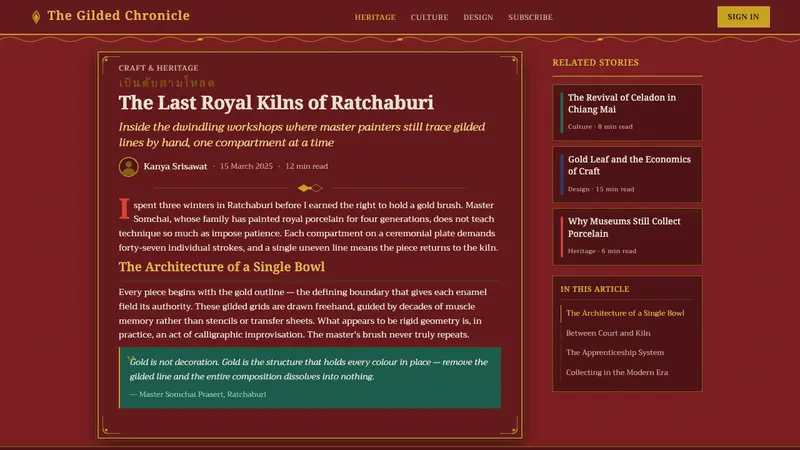Viewport: 800px width, 450px height.
Task: Click the attribution Master Somchai Prasert, Ratchaburi
Action: click(x=198, y=394)
